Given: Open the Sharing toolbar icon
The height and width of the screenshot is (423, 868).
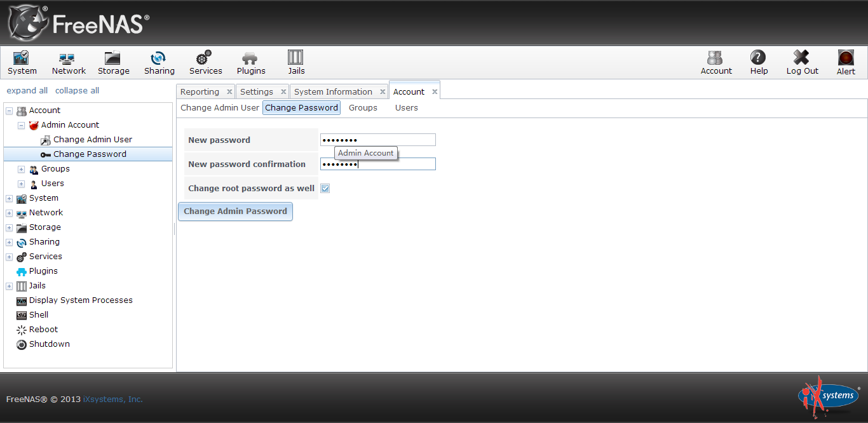Looking at the screenshot, I should 159,63.
